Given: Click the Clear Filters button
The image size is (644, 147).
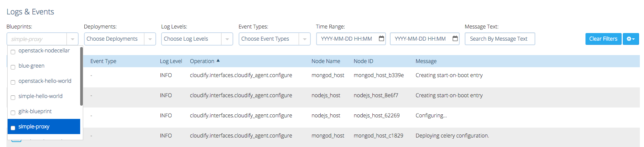Looking at the screenshot, I should coord(603,39).
